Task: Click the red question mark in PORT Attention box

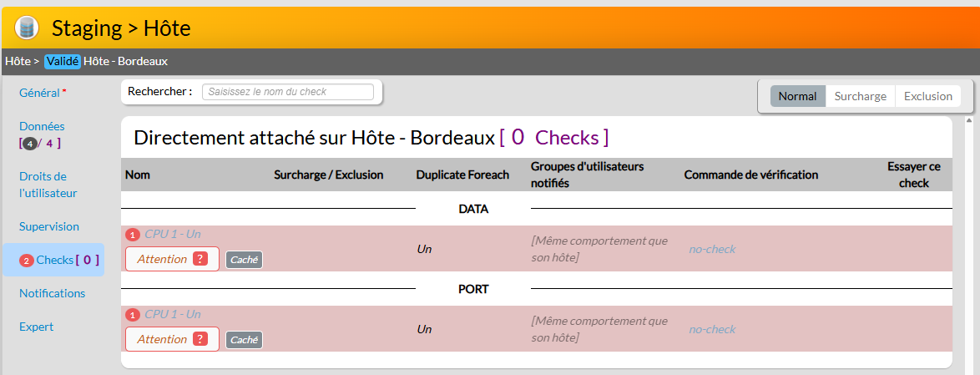Action: click(200, 339)
